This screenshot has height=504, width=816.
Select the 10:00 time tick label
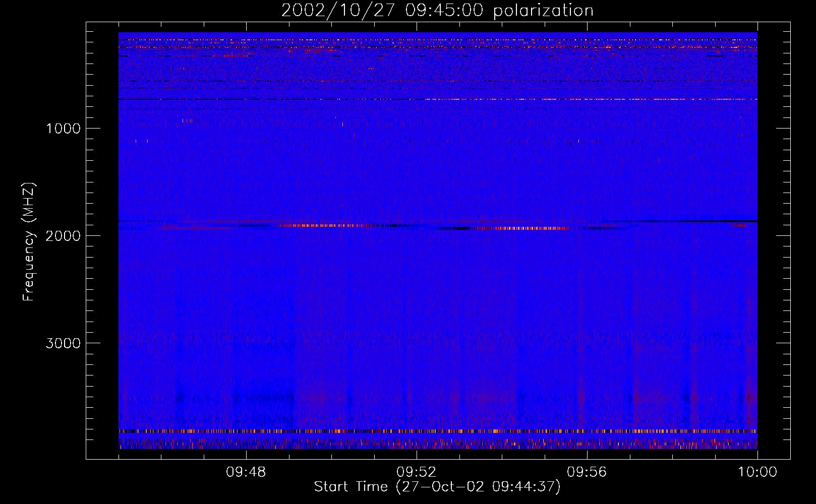click(x=757, y=472)
